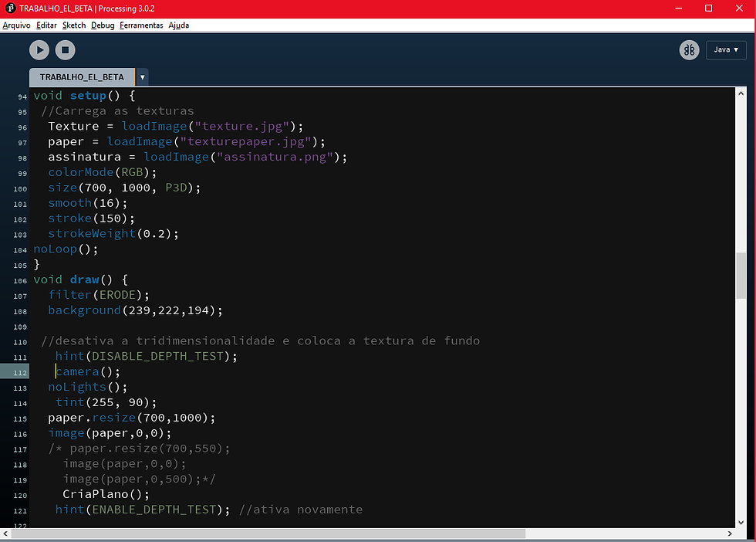Open the Debug menu

[103, 25]
